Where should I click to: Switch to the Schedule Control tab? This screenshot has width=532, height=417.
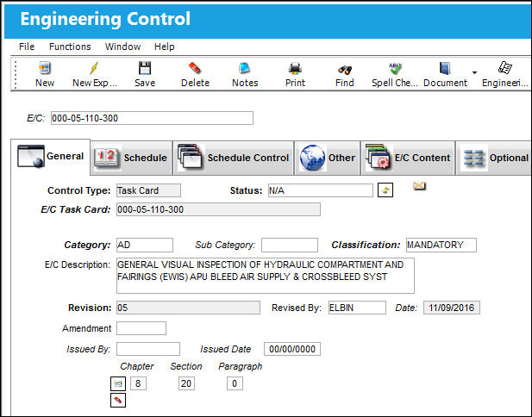[x=233, y=158]
